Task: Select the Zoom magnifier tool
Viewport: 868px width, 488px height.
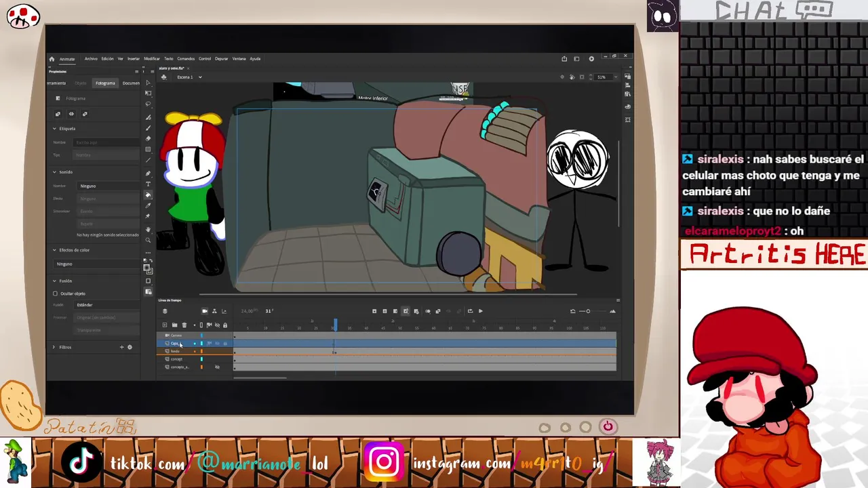Action: [149, 240]
